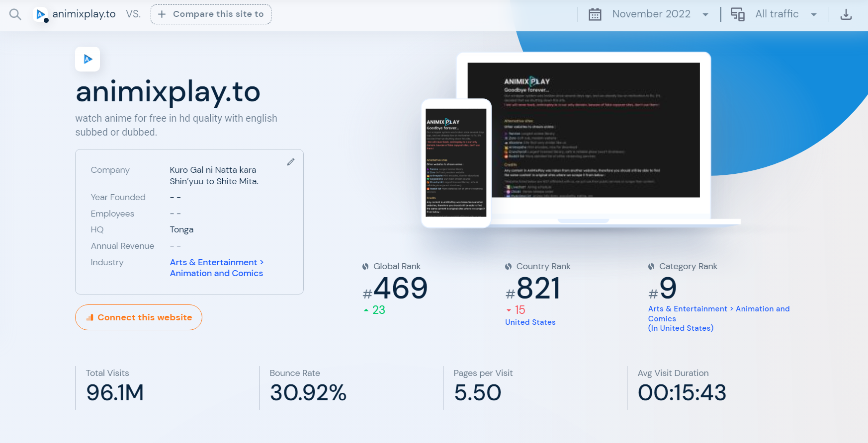The height and width of the screenshot is (443, 868).
Task: Click the search magnifier icon
Action: tap(15, 14)
